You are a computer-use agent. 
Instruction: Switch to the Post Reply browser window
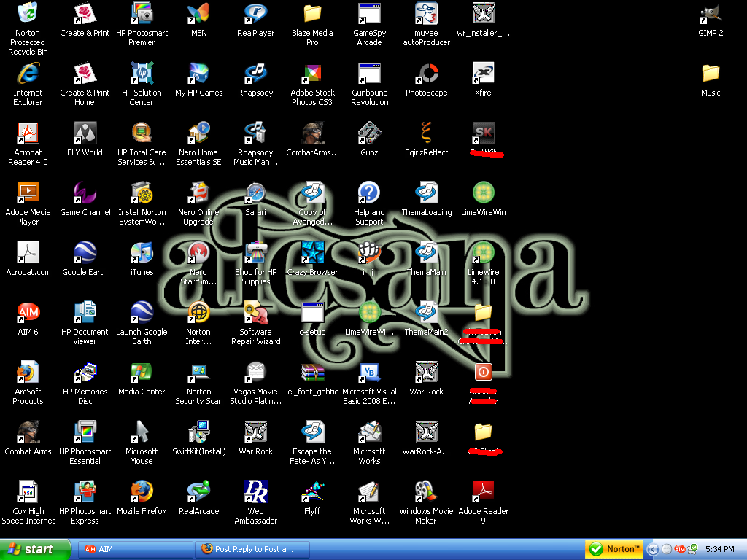coord(252,549)
